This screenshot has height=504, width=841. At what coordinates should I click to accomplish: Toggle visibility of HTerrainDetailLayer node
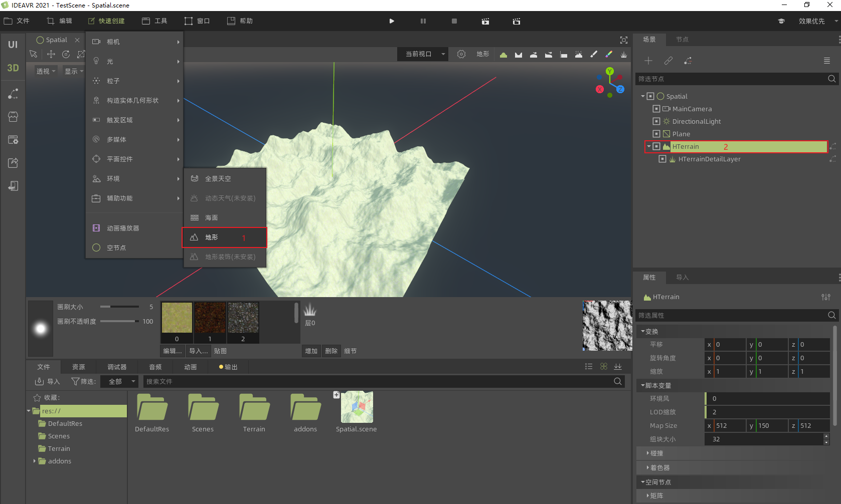pos(662,159)
